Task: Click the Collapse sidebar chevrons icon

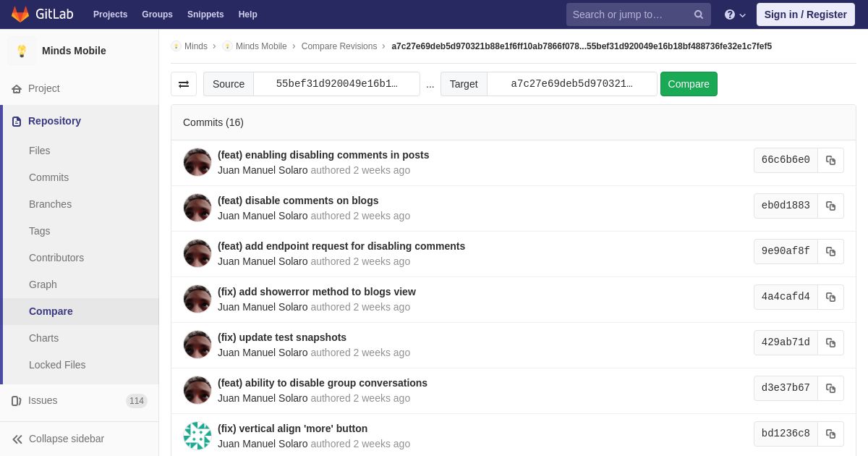Action: pos(17,439)
